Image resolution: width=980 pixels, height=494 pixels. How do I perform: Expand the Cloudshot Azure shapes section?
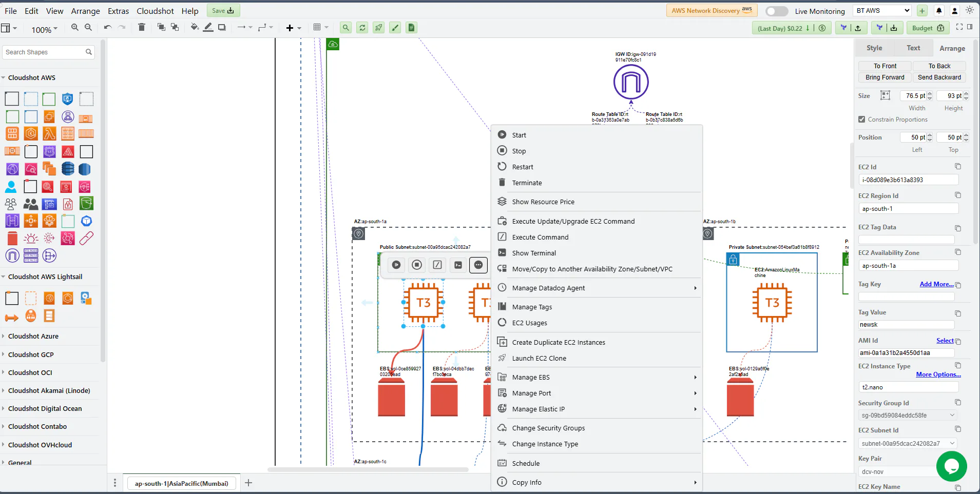pyautogui.click(x=33, y=337)
